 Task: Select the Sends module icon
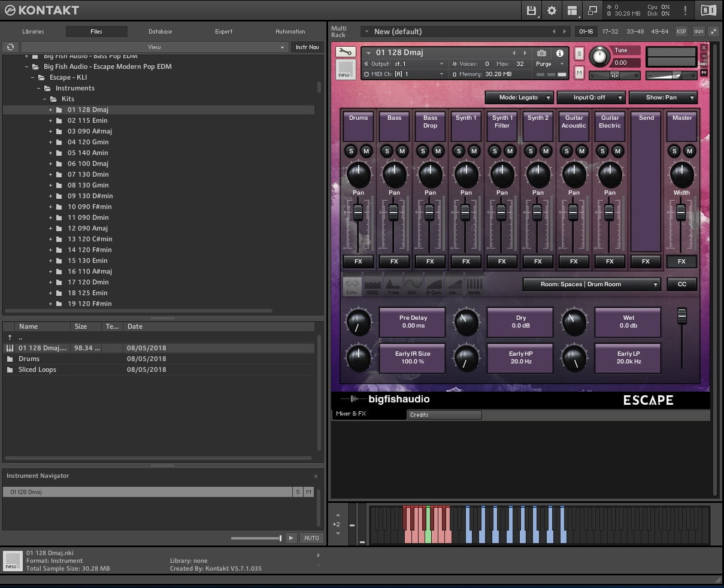474,285
